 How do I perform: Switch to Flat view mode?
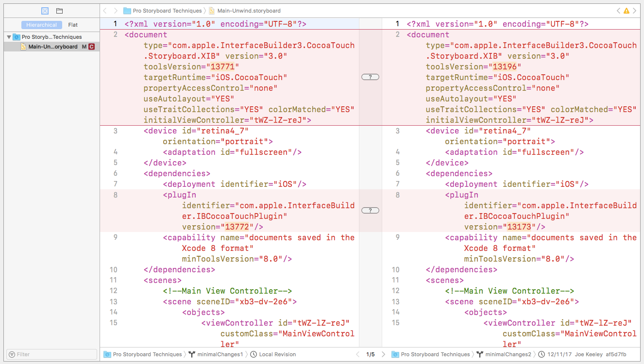click(73, 25)
